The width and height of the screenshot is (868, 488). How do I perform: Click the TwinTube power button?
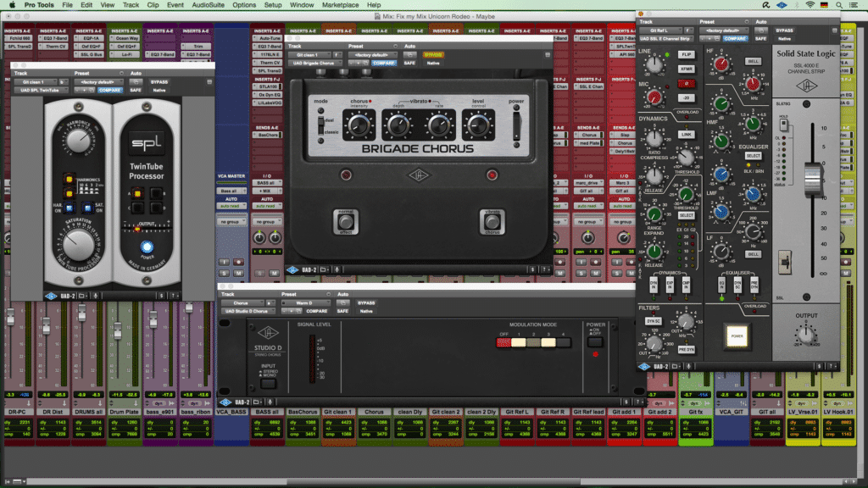(x=147, y=247)
